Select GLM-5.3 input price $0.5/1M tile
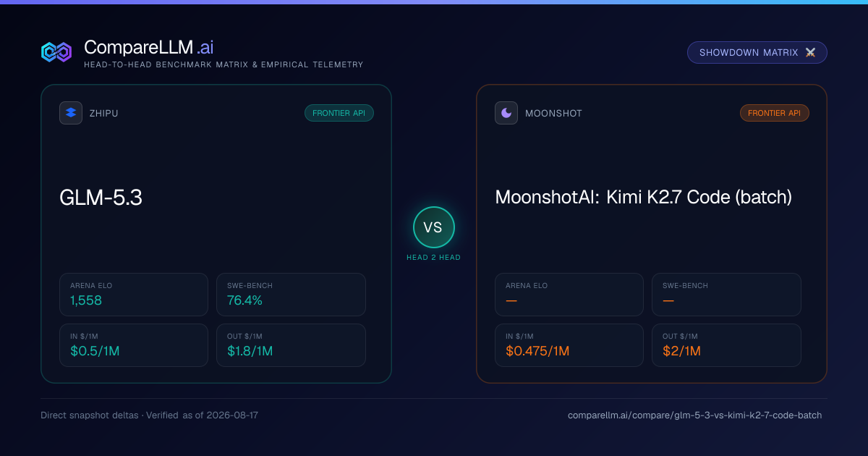This screenshot has height=456, width=868. (x=134, y=345)
